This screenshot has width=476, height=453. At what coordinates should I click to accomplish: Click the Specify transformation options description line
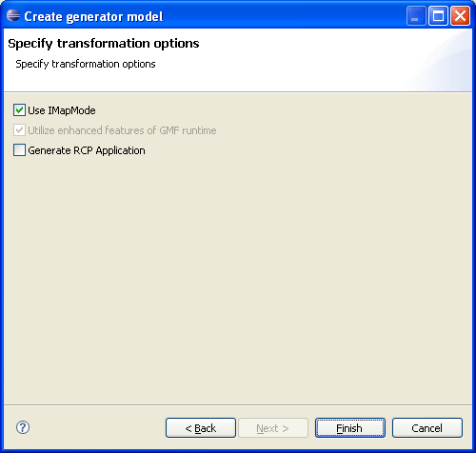tap(86, 64)
